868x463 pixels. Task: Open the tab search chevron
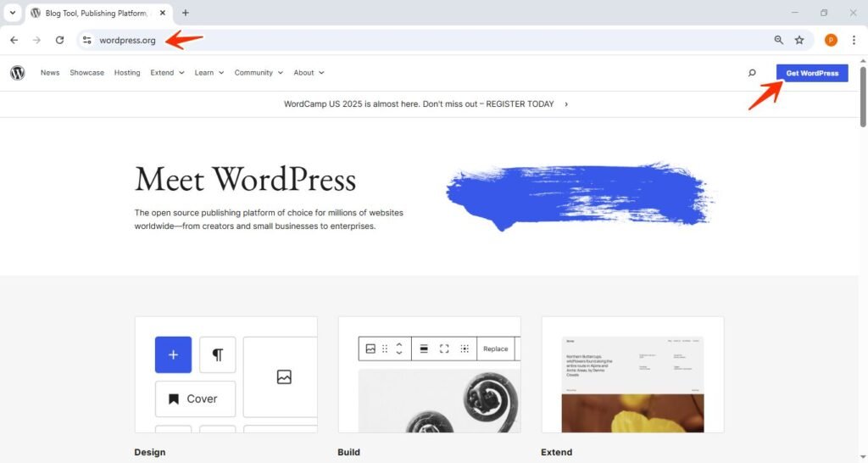click(13, 13)
